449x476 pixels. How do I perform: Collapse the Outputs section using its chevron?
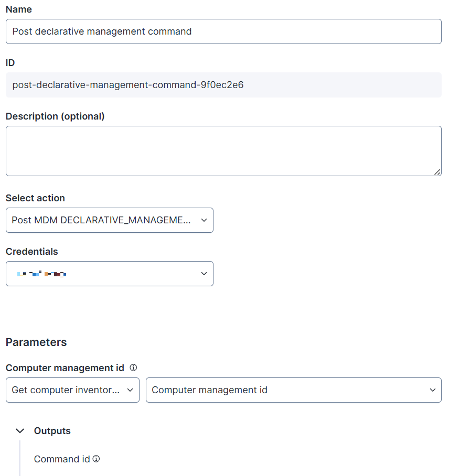pyautogui.click(x=20, y=431)
